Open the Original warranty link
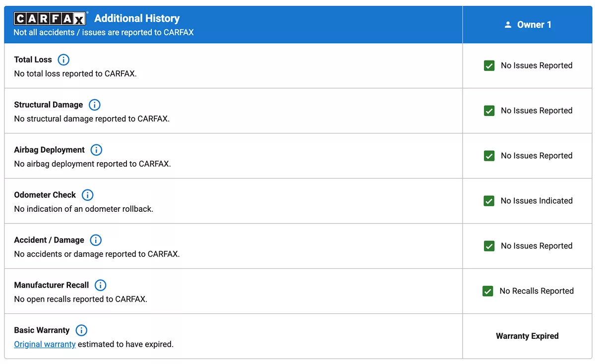The height and width of the screenshot is (364, 595). [x=45, y=344]
